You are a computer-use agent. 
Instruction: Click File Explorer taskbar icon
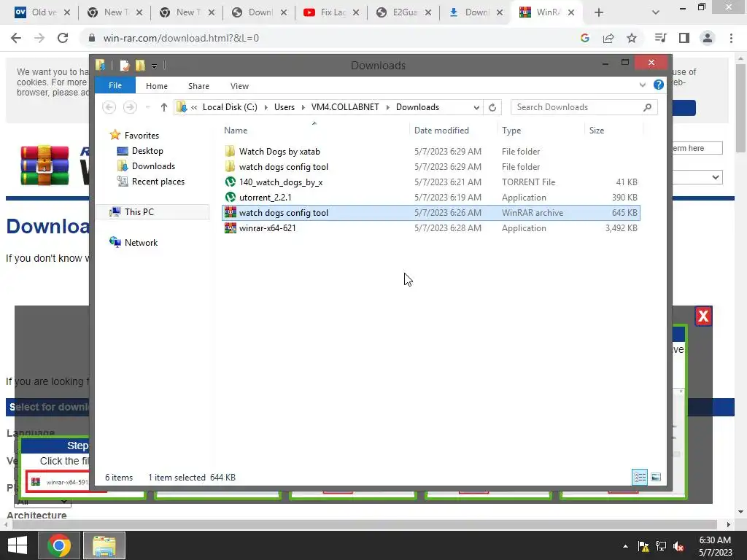[x=104, y=545]
